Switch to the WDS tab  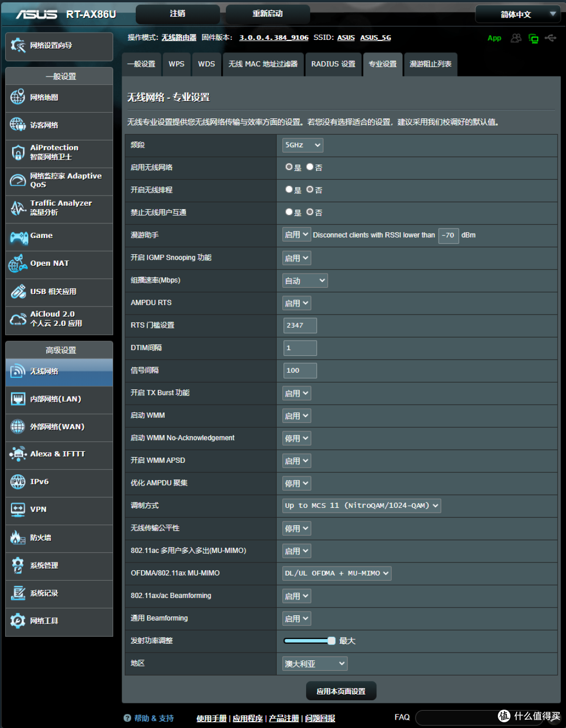click(206, 64)
